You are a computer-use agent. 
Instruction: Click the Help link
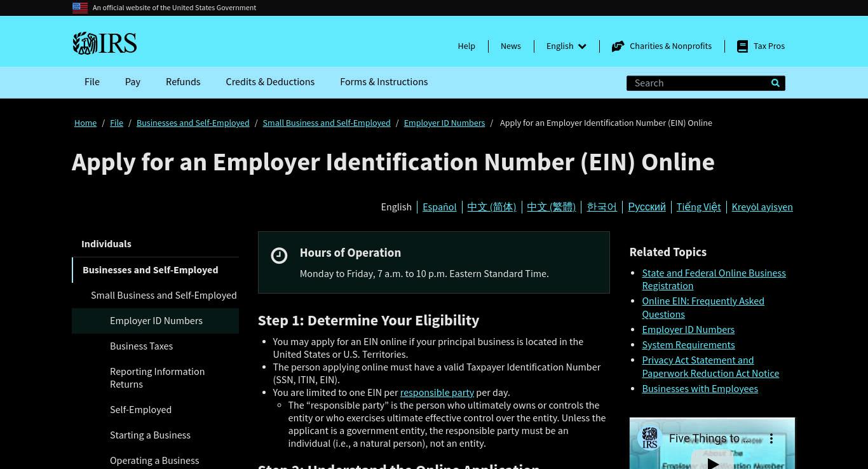pyautogui.click(x=466, y=46)
